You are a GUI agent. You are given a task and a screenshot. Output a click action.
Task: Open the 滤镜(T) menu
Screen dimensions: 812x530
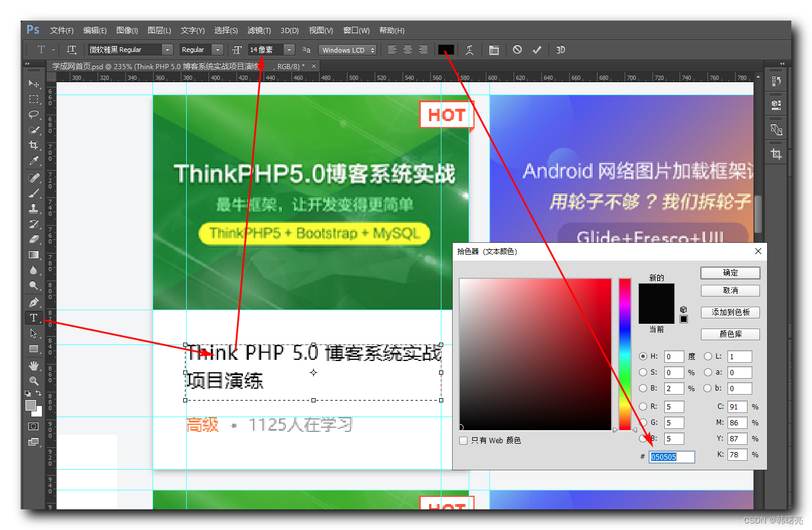259,30
